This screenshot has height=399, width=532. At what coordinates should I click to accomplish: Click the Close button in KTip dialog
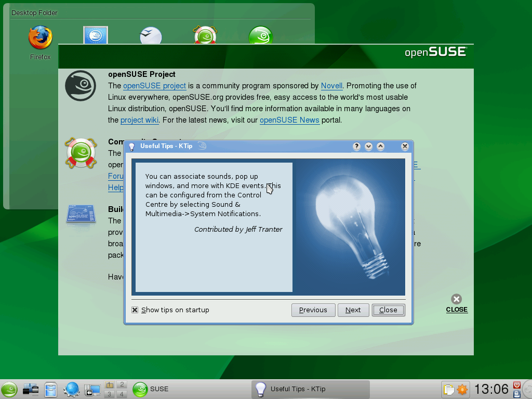click(388, 310)
